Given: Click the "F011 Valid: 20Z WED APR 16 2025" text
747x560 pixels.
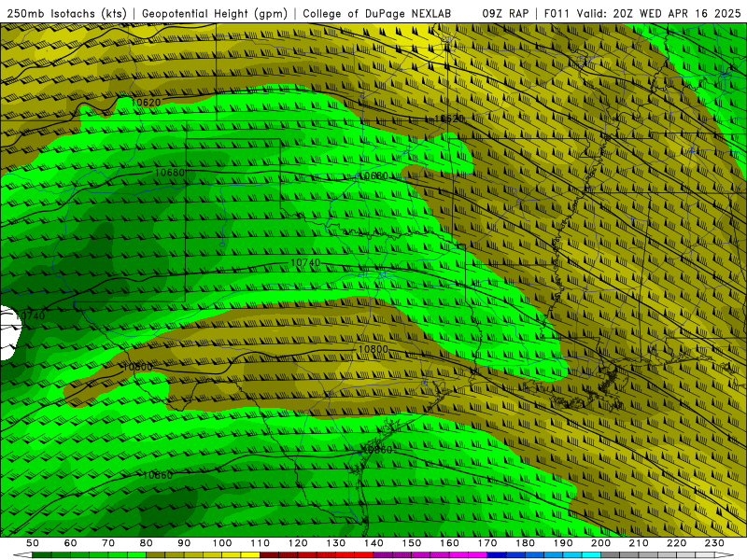Looking at the screenshot, I should coord(642,14).
